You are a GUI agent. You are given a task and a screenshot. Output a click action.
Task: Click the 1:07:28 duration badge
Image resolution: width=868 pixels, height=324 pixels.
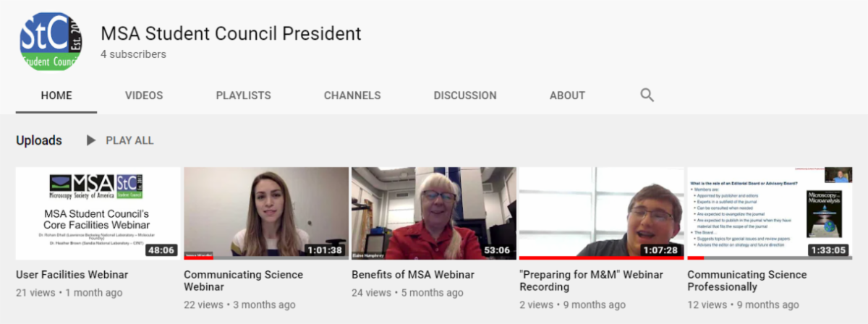[x=660, y=250]
